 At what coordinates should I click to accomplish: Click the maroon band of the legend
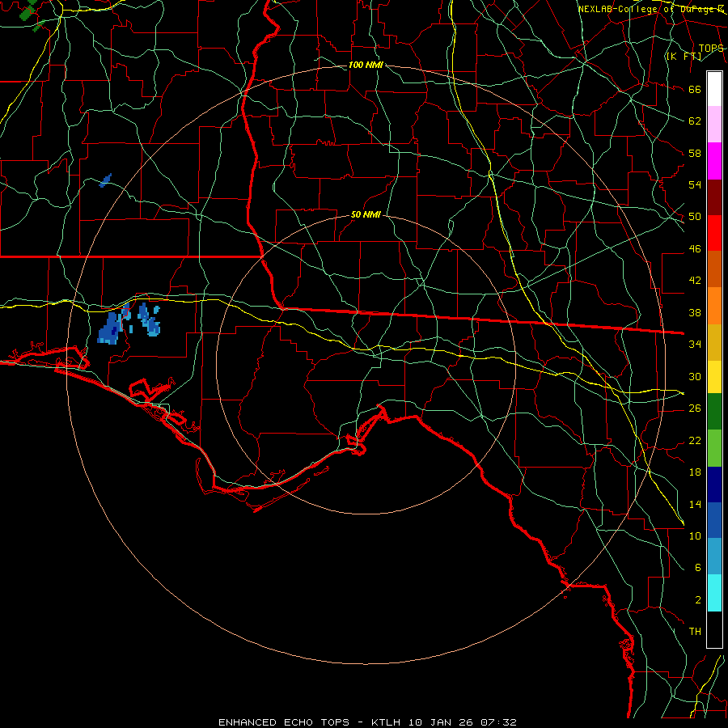pos(714,197)
